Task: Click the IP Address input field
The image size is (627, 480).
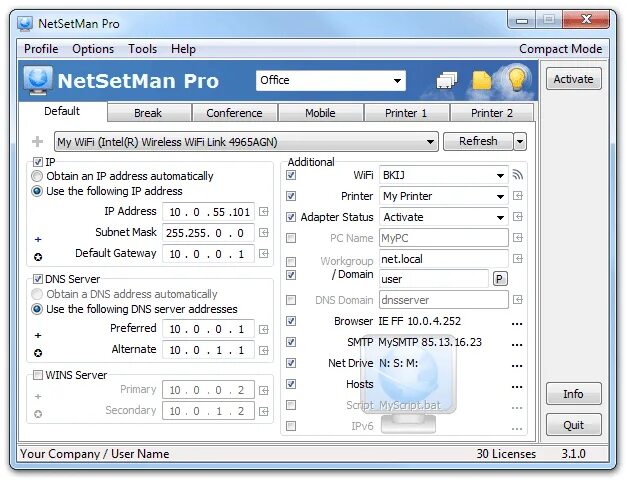Action: (x=208, y=212)
